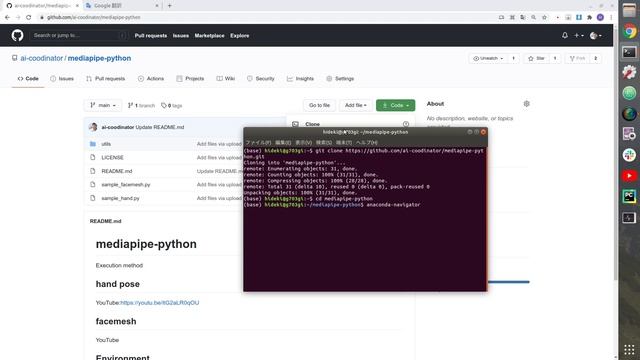Close the GitHub mediapipe browser tab
Viewport: 640px width, 360px height.
[77, 6]
